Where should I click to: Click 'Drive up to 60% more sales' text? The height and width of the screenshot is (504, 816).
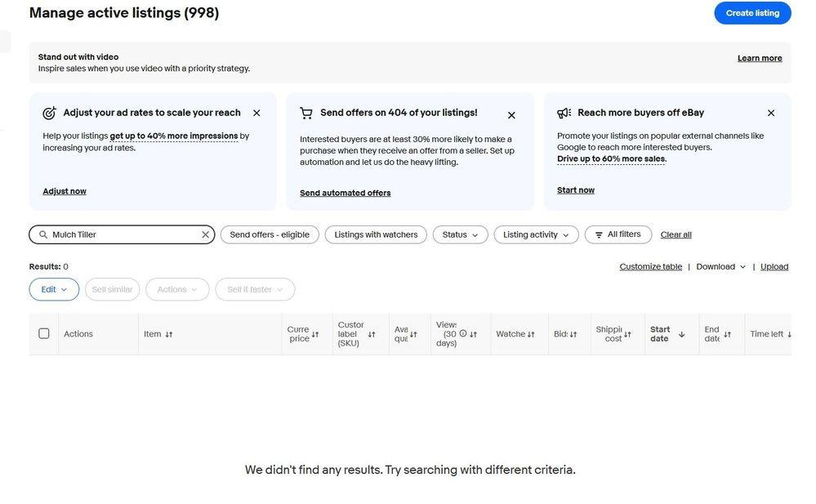(612, 158)
